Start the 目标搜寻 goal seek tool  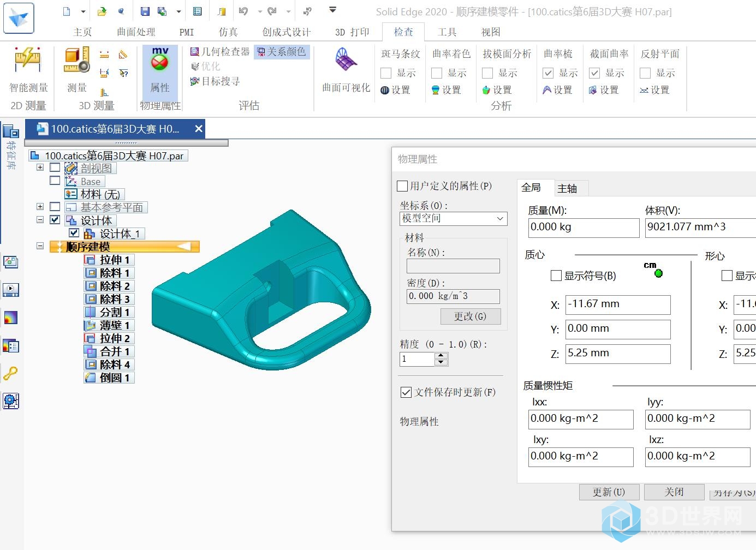tap(215, 81)
